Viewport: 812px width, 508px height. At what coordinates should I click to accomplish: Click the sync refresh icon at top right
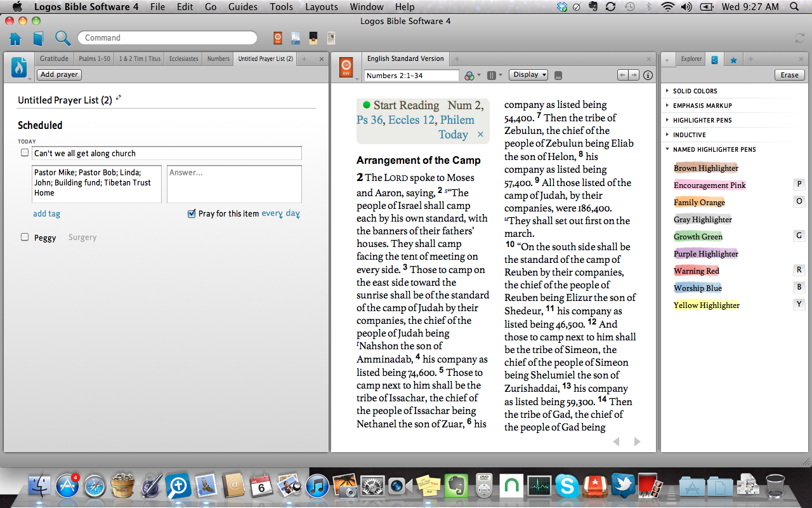click(x=799, y=38)
